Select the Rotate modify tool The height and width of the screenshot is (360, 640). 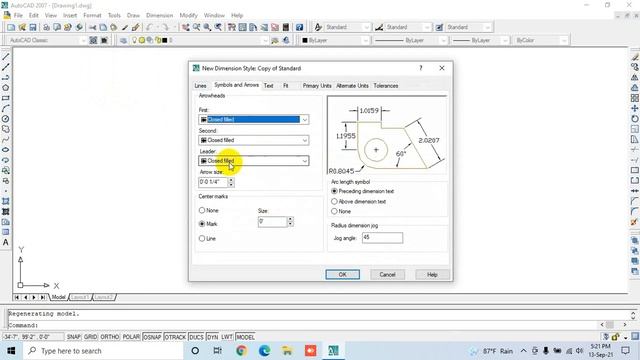point(635,119)
